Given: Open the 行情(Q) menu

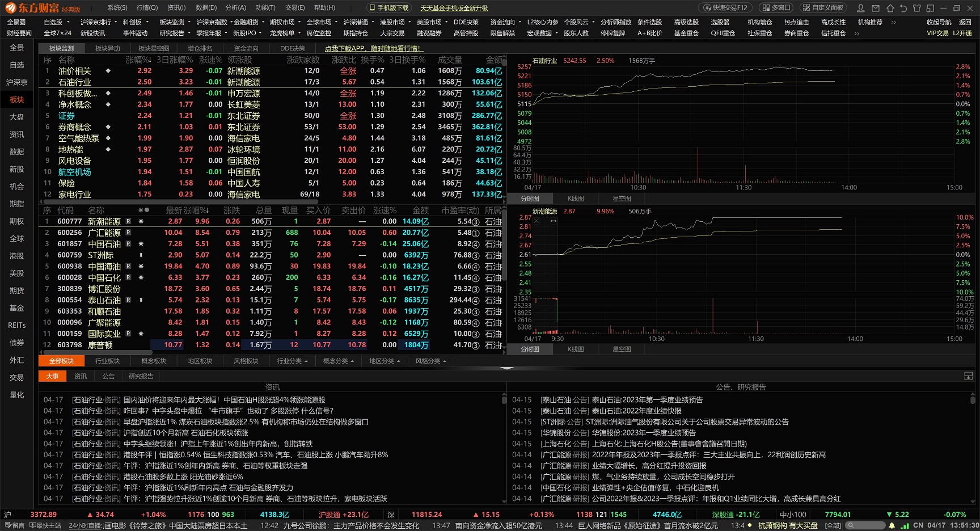Looking at the screenshot, I should click(147, 8).
